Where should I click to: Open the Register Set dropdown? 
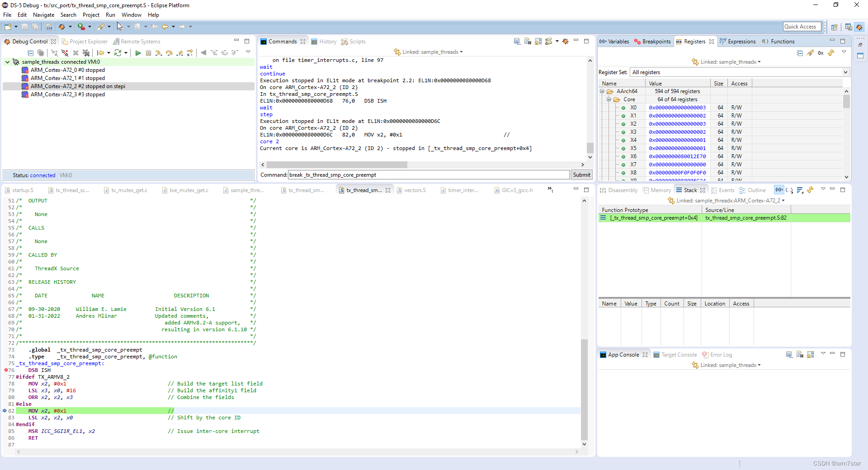coord(845,72)
